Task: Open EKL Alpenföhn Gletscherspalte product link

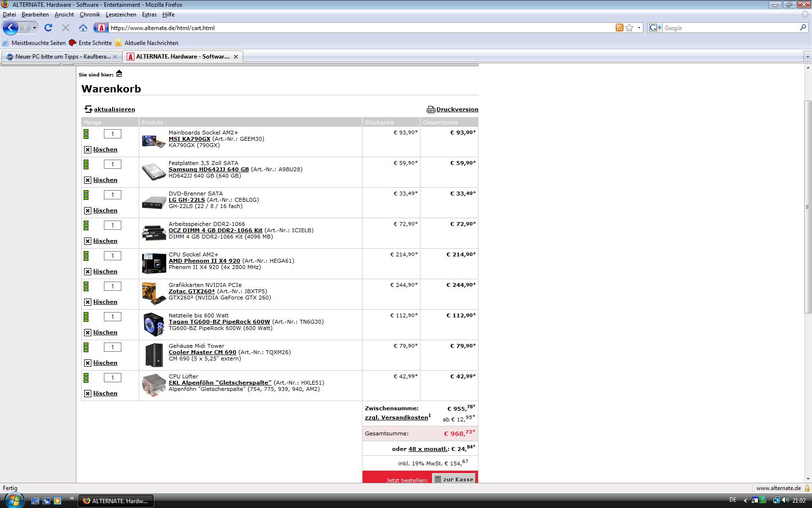Action: pos(220,383)
